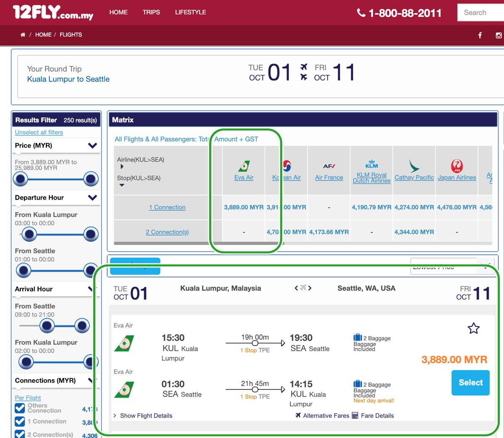
Task: Expand Airline(KUL>SEA) arrow in matrix
Action: (122, 167)
